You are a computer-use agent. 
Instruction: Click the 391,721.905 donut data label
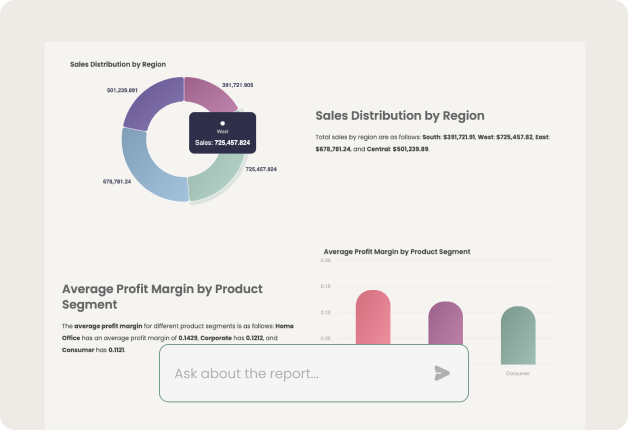(x=237, y=85)
